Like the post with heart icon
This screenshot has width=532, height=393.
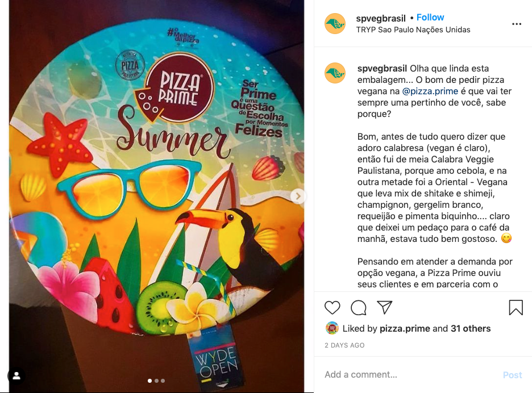[x=332, y=308]
